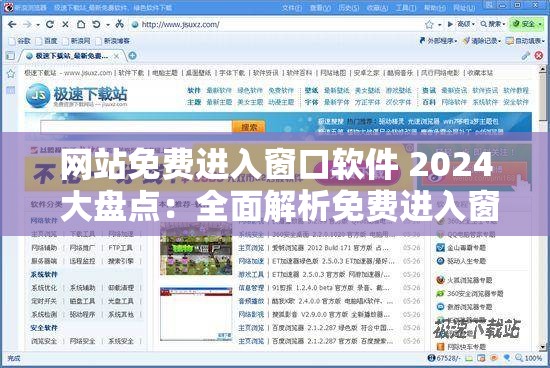Click the red close icon on the tab bar
Viewport: 550px width, 368px height.
pyautogui.click(x=539, y=55)
